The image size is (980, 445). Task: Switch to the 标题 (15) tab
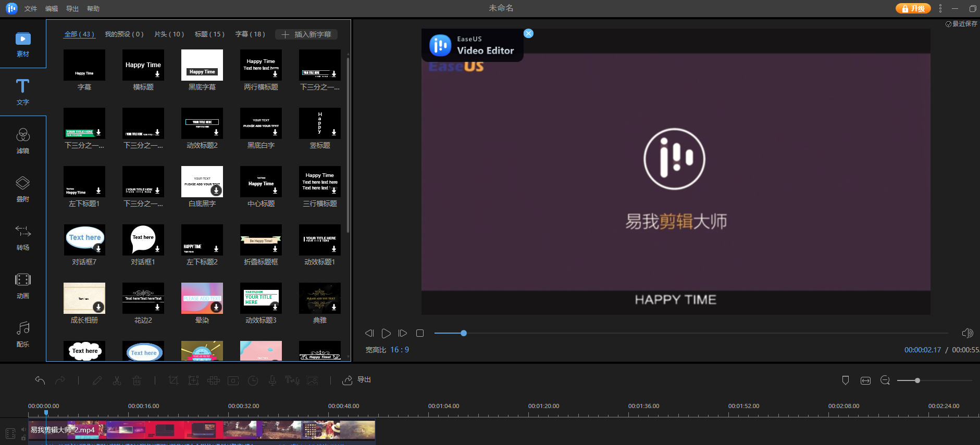(x=209, y=34)
